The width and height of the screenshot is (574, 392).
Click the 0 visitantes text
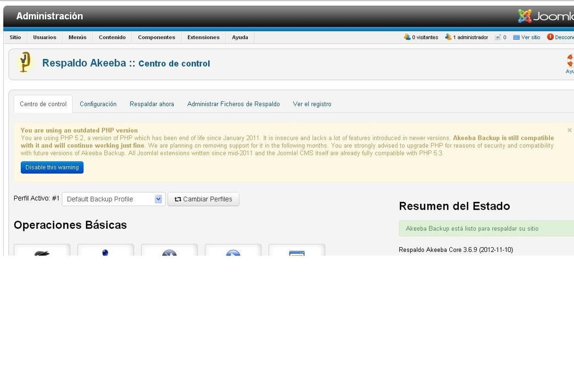(x=425, y=38)
